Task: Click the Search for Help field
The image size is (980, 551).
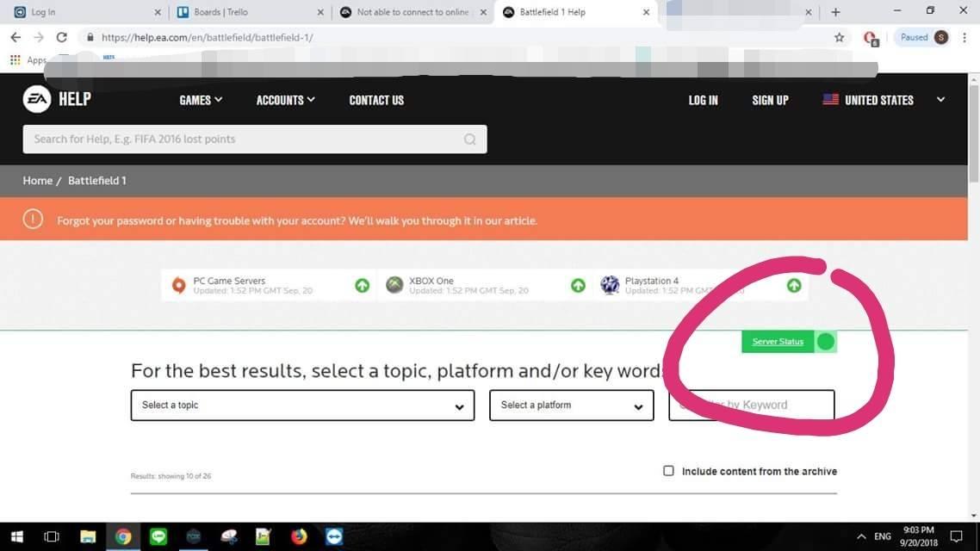Action: point(254,139)
